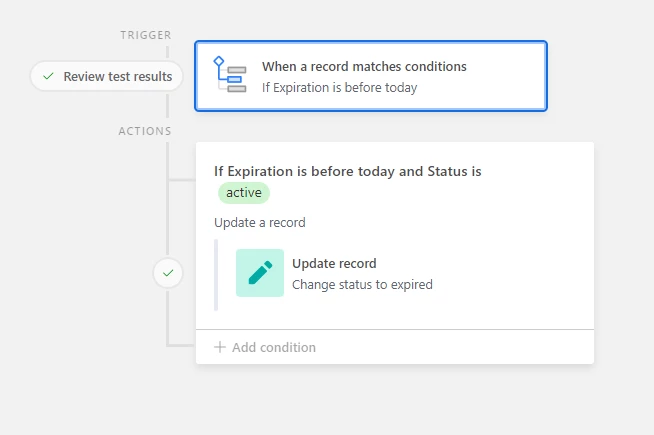Click the teal pencil Update record icon

tap(260, 273)
